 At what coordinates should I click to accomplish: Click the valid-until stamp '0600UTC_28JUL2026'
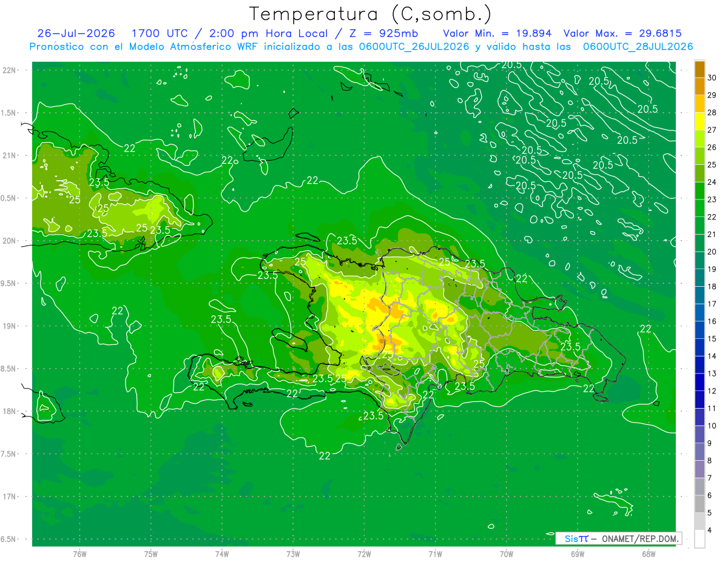[x=638, y=47]
